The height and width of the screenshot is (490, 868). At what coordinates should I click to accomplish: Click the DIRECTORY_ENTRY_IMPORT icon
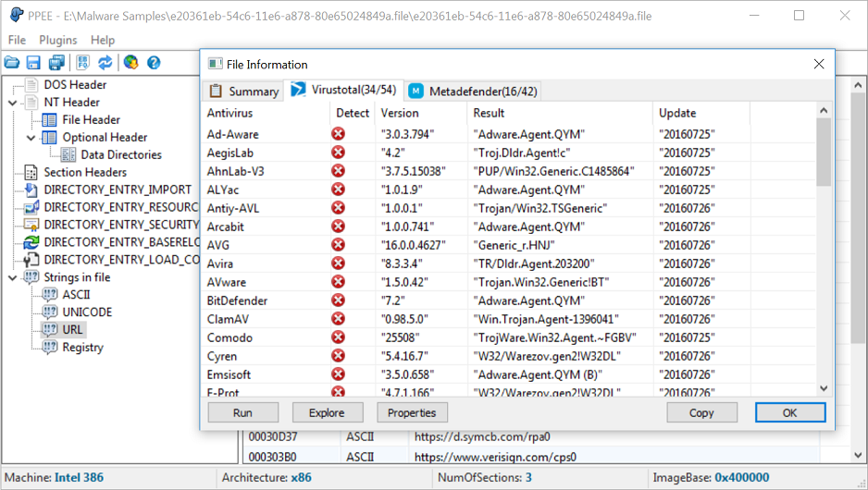click(x=31, y=190)
